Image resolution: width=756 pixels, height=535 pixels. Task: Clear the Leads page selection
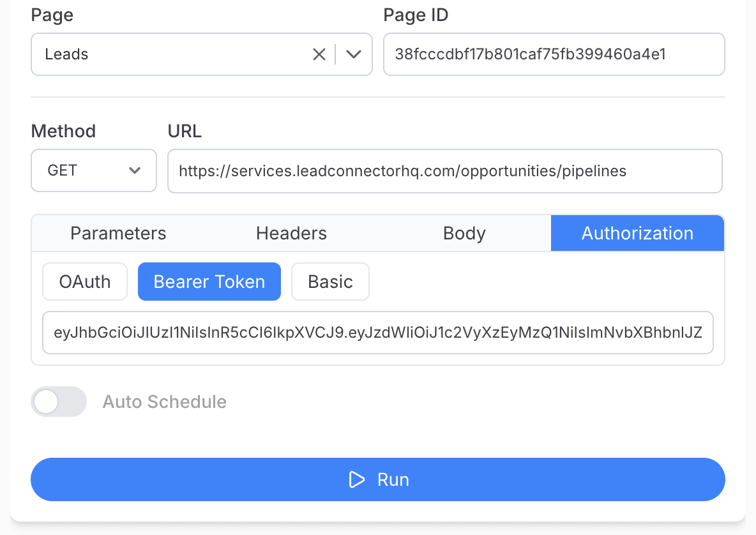319,54
